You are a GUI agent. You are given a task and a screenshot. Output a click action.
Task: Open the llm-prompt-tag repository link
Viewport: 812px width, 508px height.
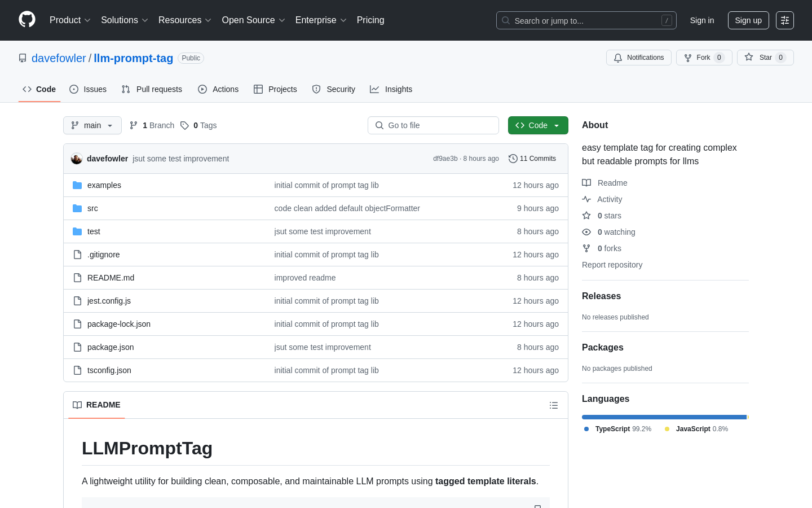click(133, 58)
